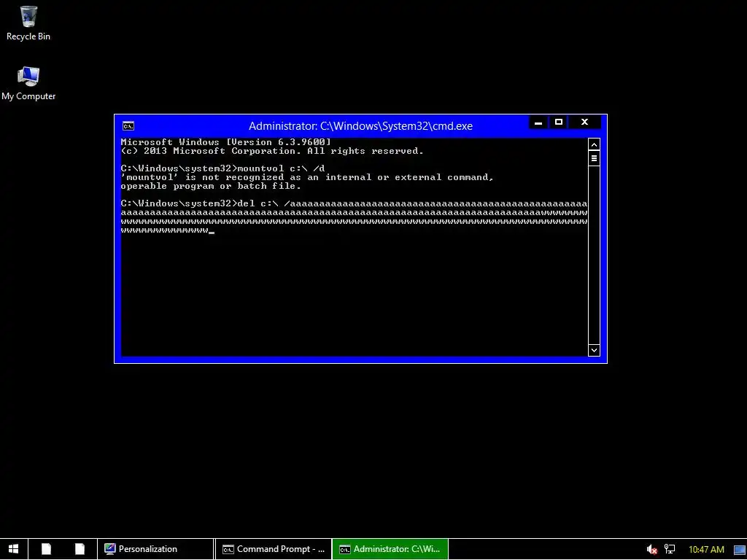Open the Recycle Bin desktop icon
This screenshot has width=747, height=560.
click(28, 23)
